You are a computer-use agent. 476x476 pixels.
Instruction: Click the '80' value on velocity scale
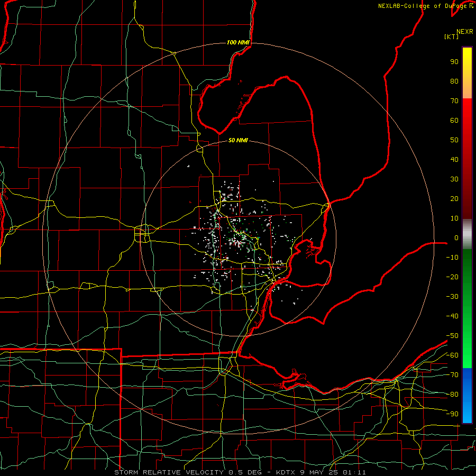click(454, 81)
